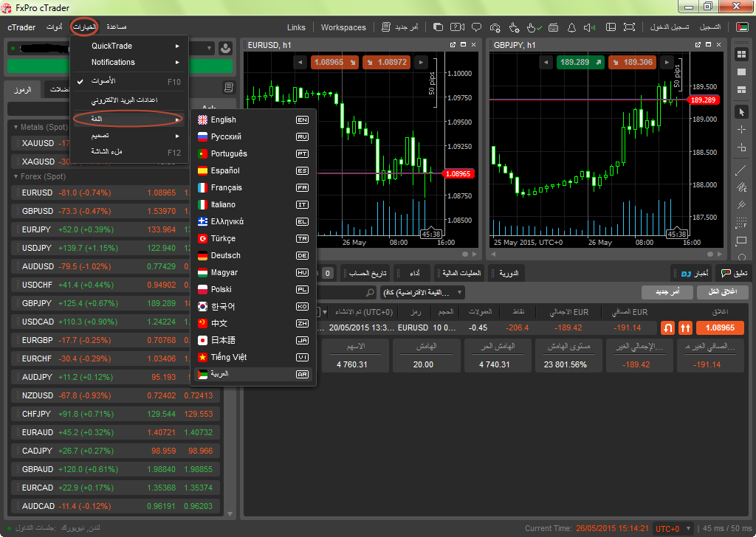This screenshot has width=756, height=537.
Task: Select the Andrews pitchfork drawing tool
Action: [741, 204]
